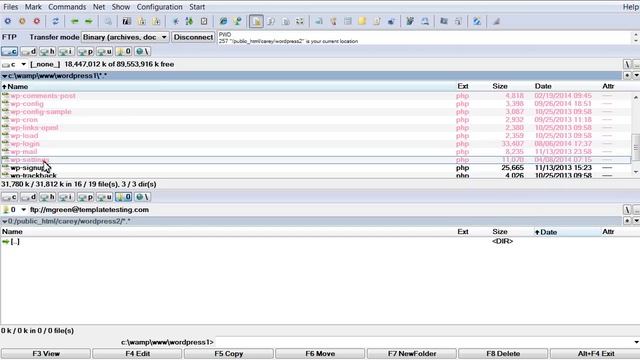Select drive c in bottom panel drive bar

click(9, 197)
